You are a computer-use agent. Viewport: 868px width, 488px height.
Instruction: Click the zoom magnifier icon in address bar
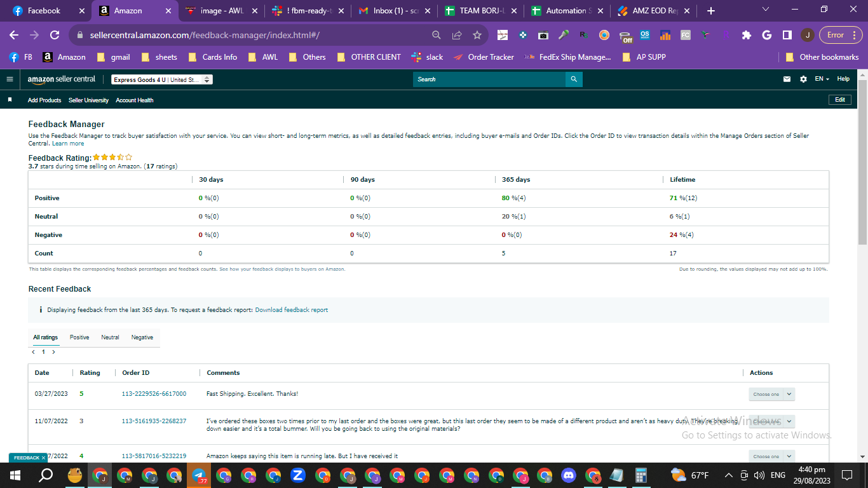point(437,35)
